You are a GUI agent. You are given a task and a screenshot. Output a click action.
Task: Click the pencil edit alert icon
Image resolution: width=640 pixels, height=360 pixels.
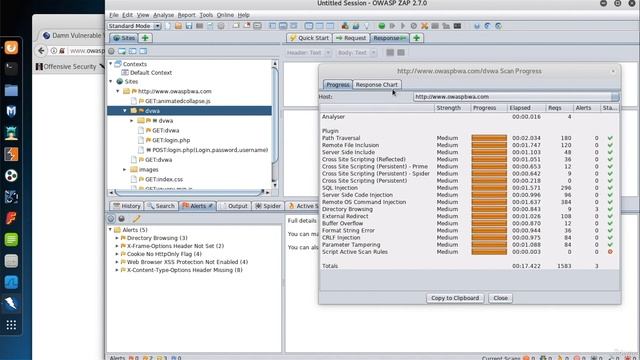(136, 219)
